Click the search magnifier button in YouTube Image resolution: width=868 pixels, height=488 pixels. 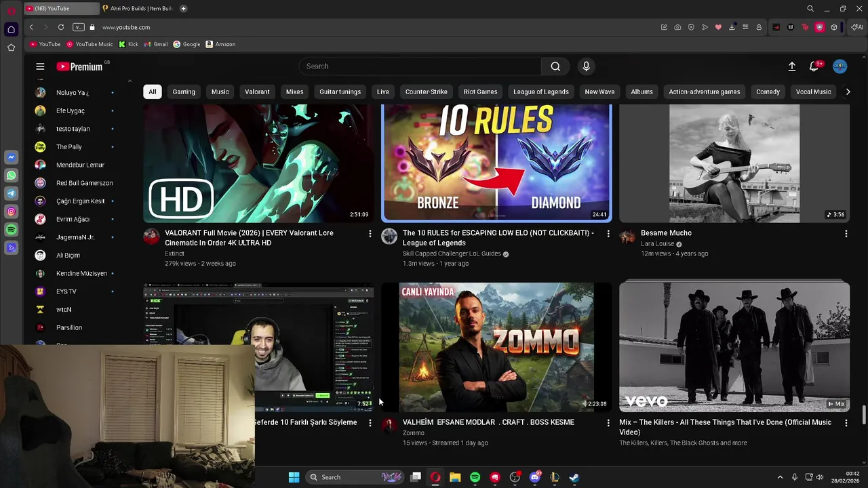[555, 66]
